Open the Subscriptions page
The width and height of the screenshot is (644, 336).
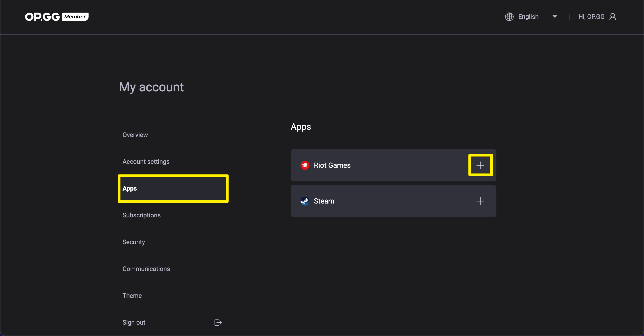141,215
